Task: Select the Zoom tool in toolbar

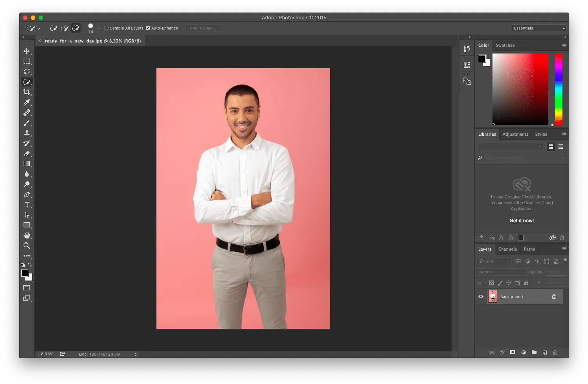Action: click(x=27, y=246)
